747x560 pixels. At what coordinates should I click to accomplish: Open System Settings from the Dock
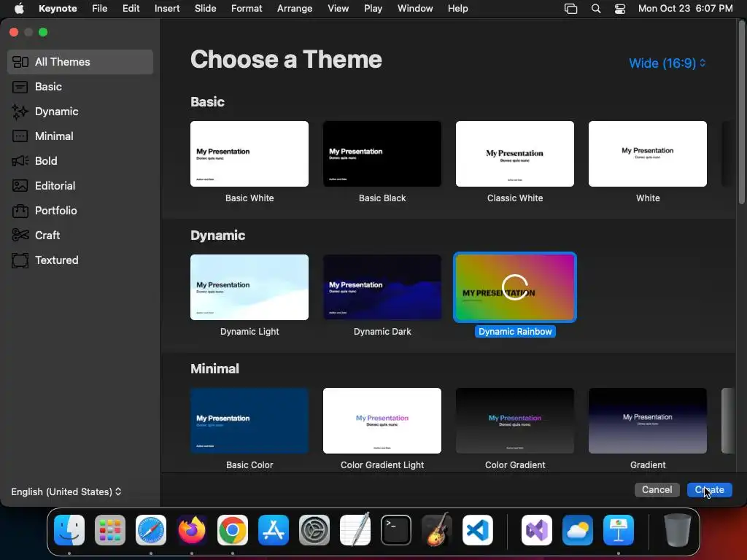314,530
